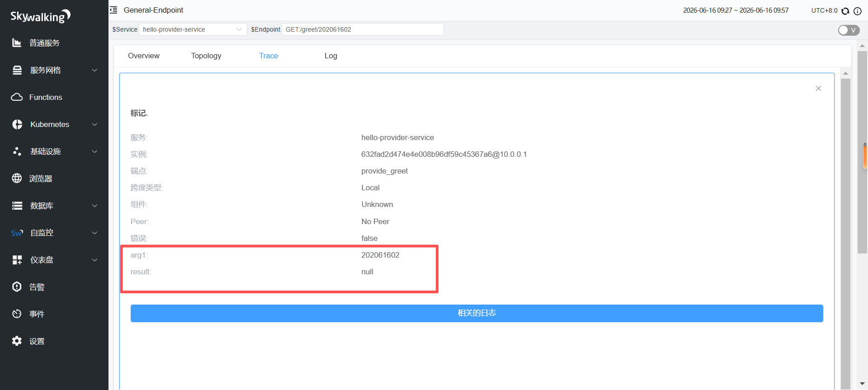Click the Functions cloud icon

pos(17,97)
